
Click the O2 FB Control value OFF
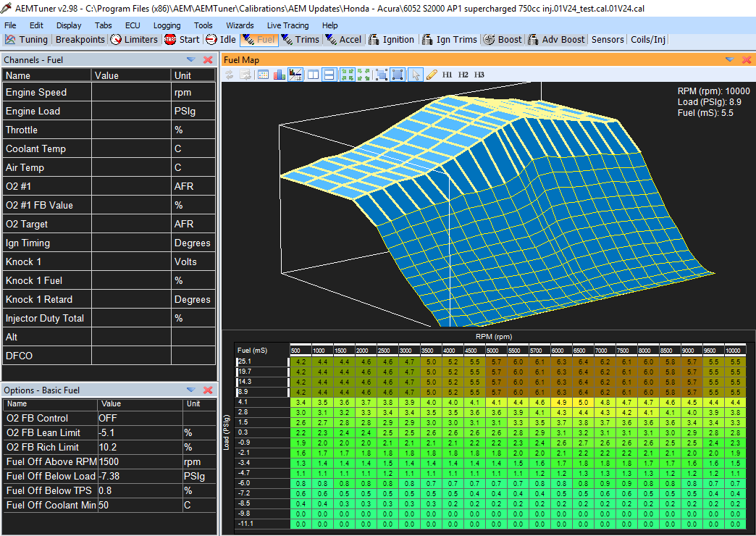point(109,418)
